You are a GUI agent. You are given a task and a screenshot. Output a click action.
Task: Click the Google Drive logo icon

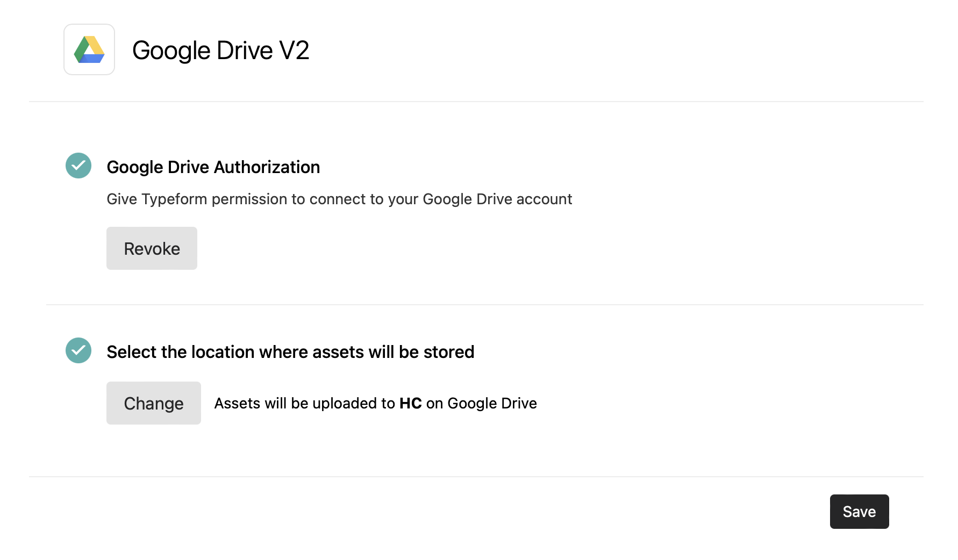point(89,49)
